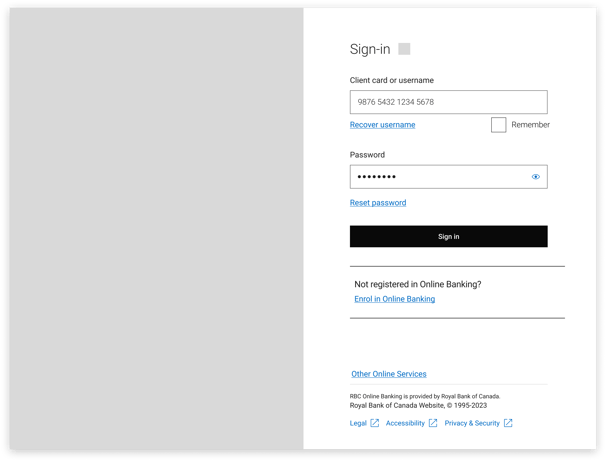Open Other Online Services link
The height and width of the screenshot is (461, 606).
(x=389, y=374)
